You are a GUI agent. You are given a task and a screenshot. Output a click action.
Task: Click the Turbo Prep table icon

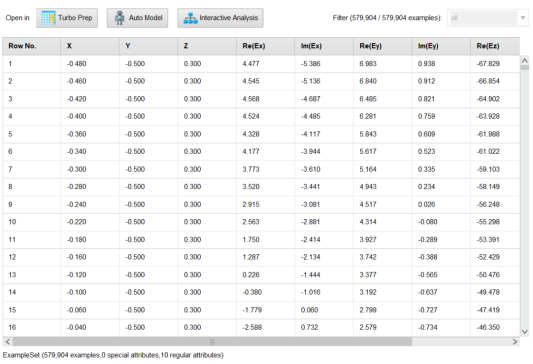coord(48,18)
